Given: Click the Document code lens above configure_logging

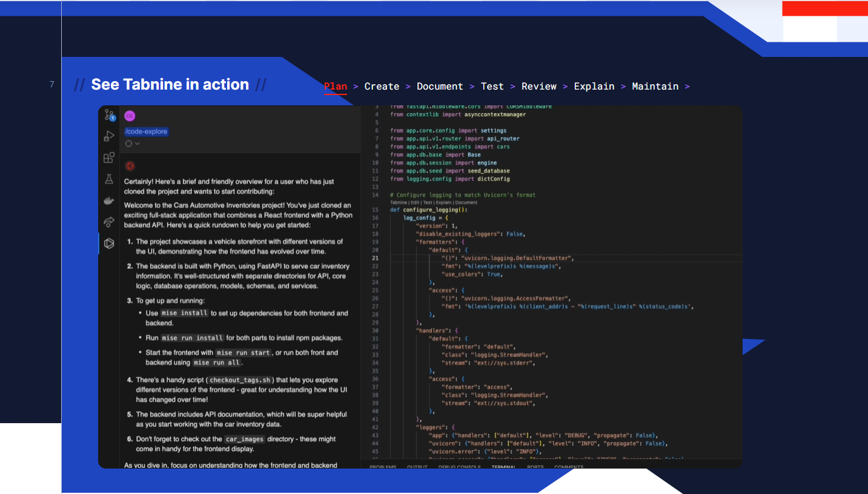Looking at the screenshot, I should coord(466,203).
